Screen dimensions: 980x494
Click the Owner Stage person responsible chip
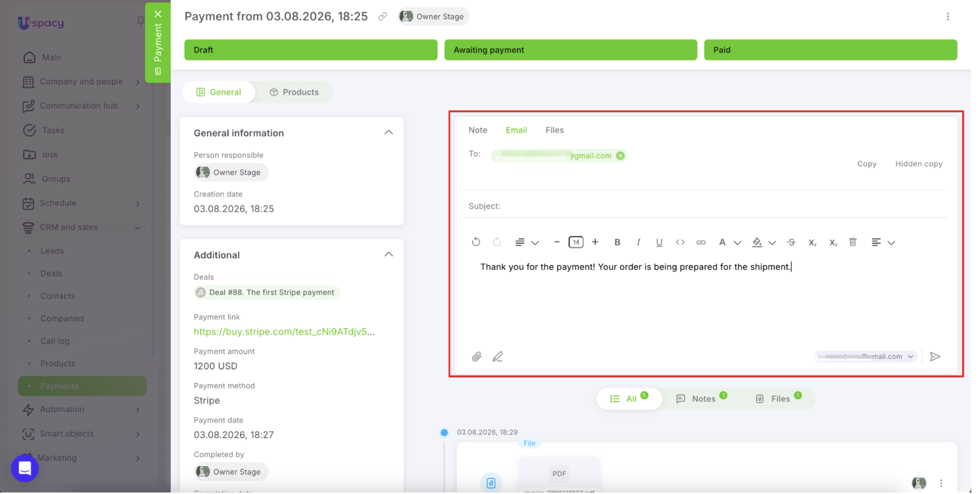(x=231, y=172)
